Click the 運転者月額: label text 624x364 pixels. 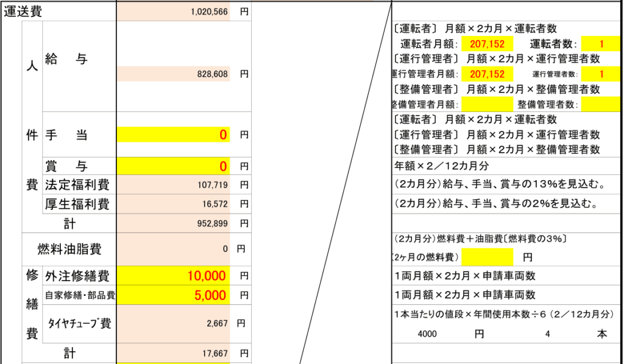click(429, 44)
